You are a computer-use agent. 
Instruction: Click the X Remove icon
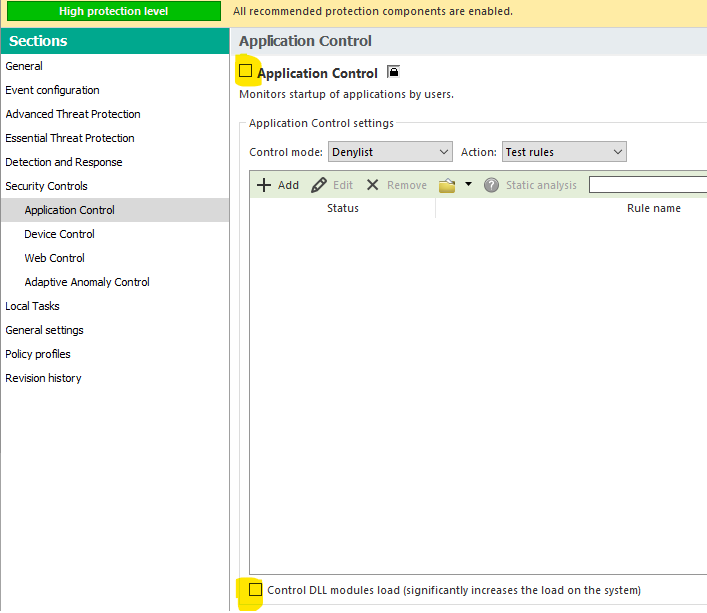point(372,185)
